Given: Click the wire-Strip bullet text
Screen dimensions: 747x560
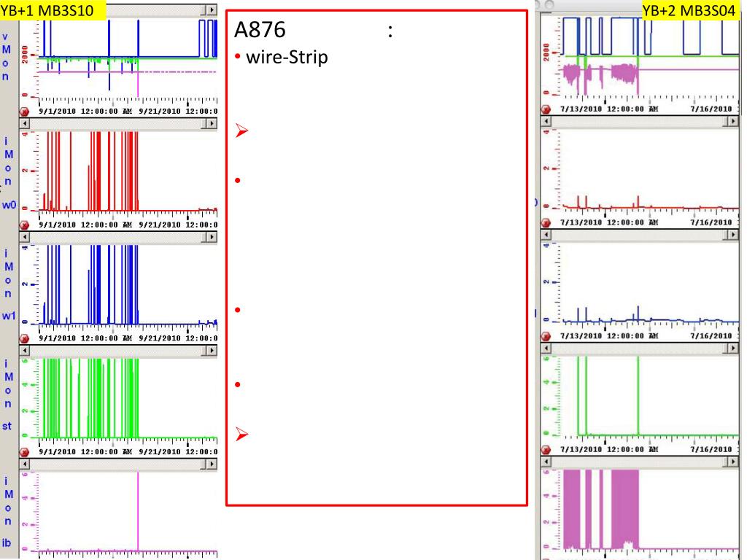Looking at the screenshot, I should pyautogui.click(x=287, y=57).
